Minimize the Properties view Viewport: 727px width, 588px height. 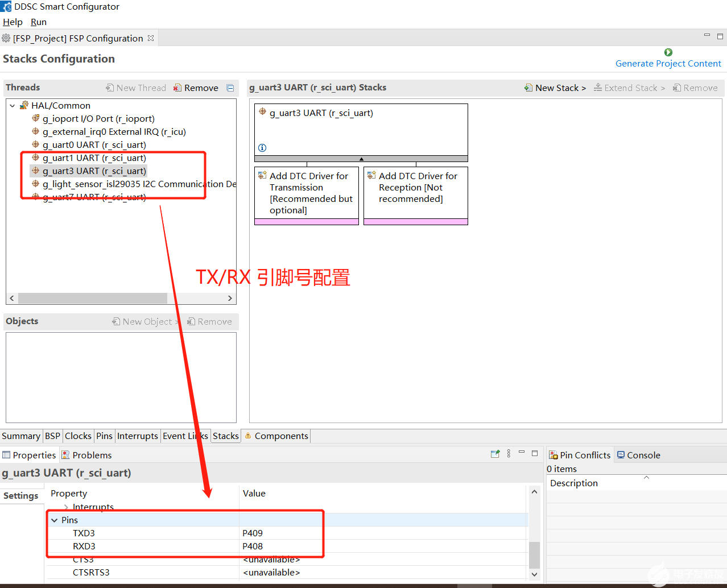click(x=522, y=452)
